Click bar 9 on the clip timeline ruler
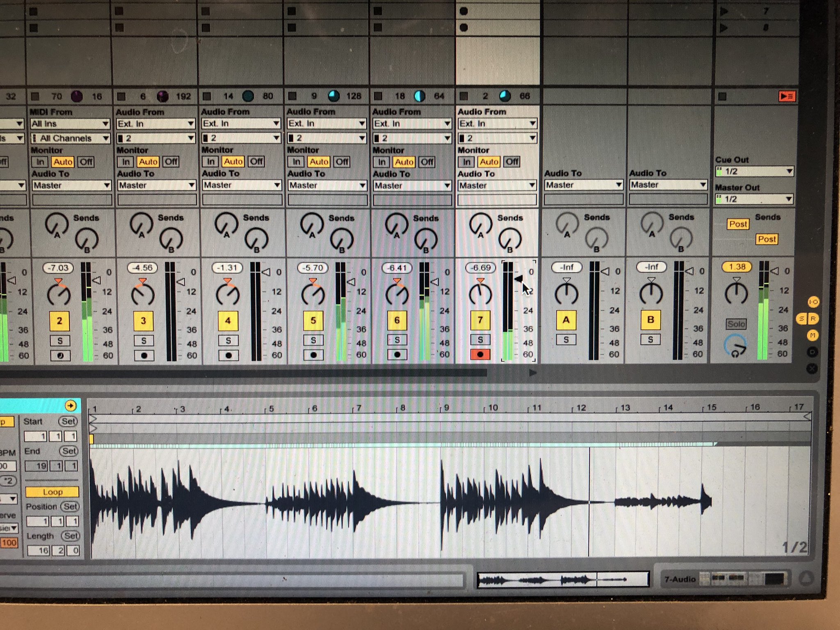The image size is (840, 630). coord(446,408)
